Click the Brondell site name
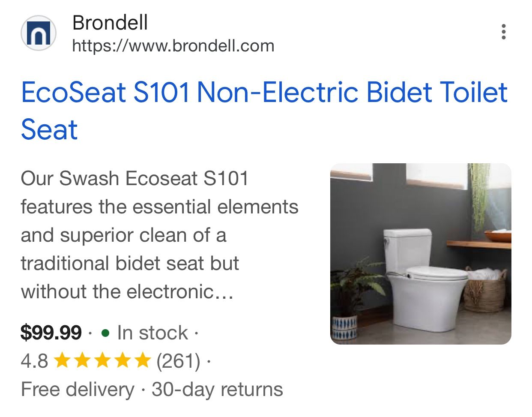 (110, 24)
